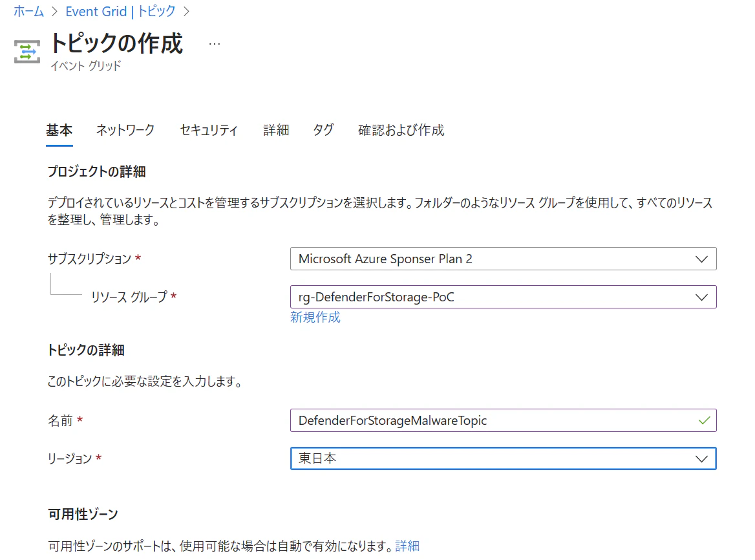Switch to the ネットワーク tab
Image resolution: width=755 pixels, height=560 pixels.
(125, 130)
